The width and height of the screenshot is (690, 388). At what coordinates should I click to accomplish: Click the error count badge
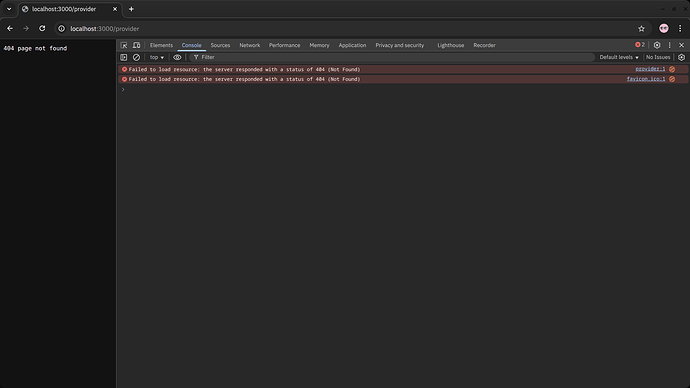(x=640, y=45)
